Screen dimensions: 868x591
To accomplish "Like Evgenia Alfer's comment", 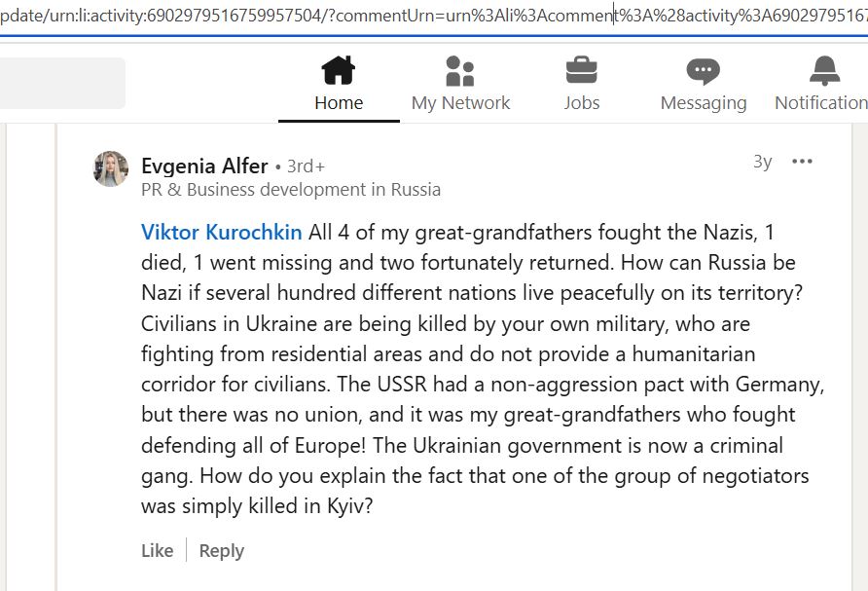I will 158,550.
